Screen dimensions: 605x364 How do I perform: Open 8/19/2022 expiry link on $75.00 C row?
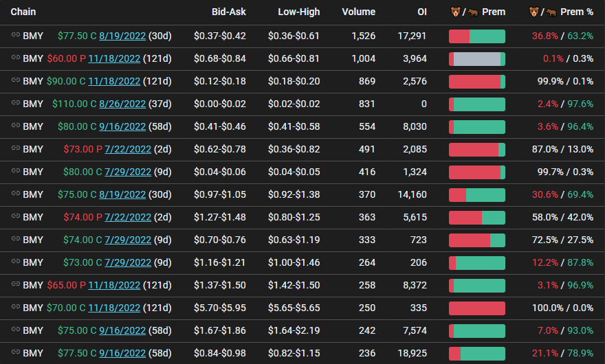pos(122,194)
